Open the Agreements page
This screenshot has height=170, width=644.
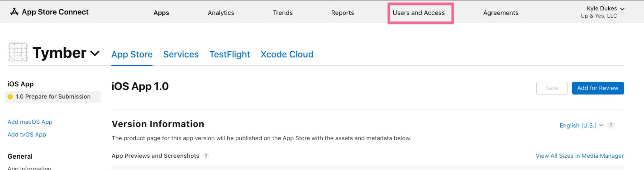coord(501,13)
